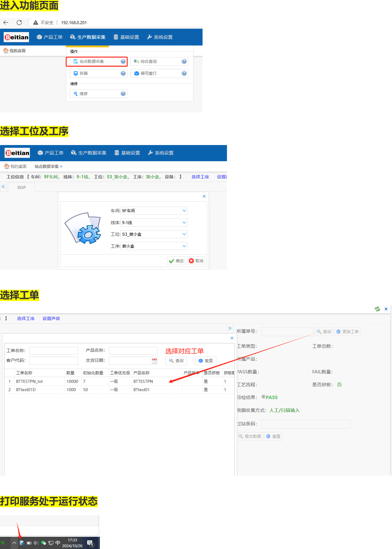The height and width of the screenshot is (549, 392).
Task: Click browser reload icon
Action: point(19,23)
